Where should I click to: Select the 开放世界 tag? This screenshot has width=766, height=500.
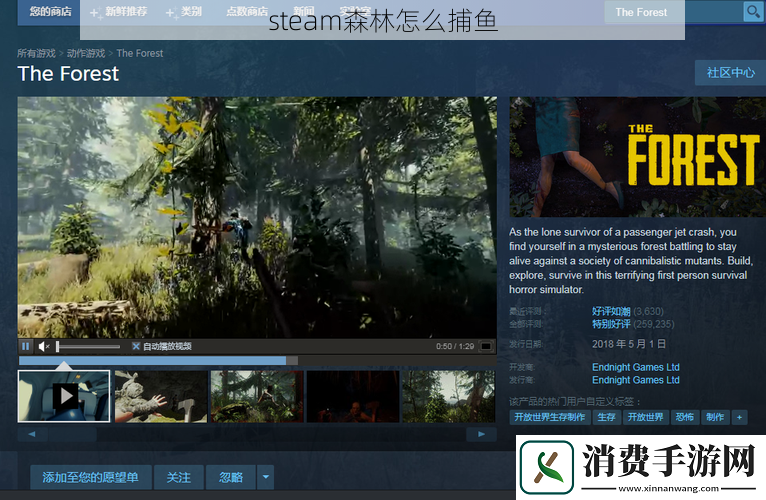point(645,417)
